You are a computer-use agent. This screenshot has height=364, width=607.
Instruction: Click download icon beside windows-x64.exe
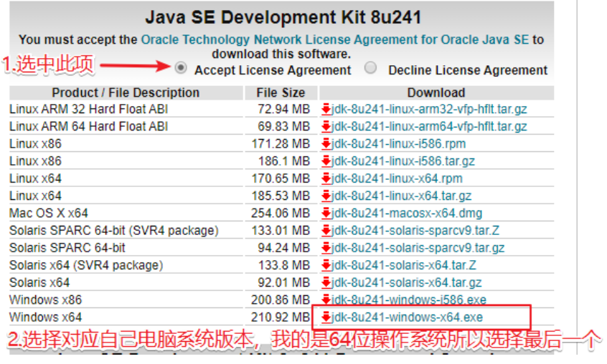[x=326, y=317]
